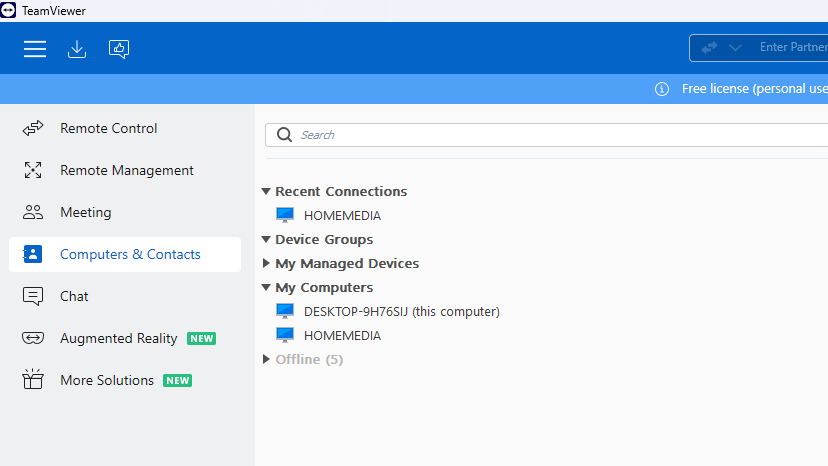The width and height of the screenshot is (828, 466).
Task: Open the feedback thumbs-up icon
Action: click(x=119, y=49)
